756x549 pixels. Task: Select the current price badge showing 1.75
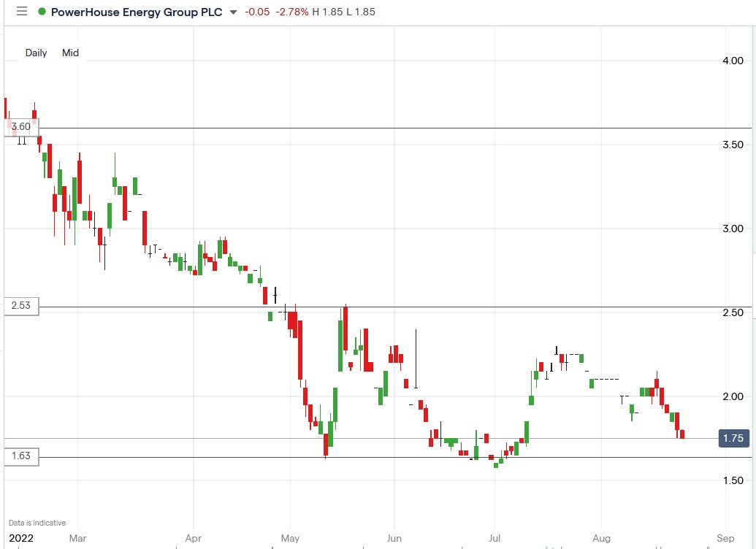734,438
